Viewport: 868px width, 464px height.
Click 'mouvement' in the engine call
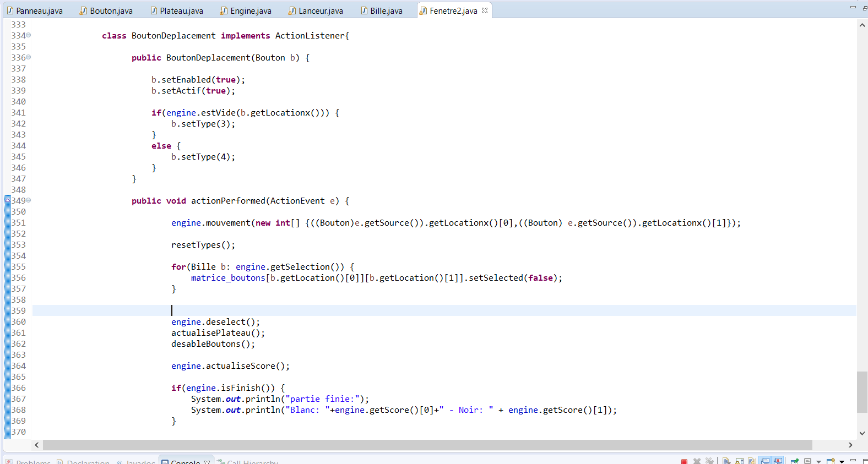pyautogui.click(x=228, y=222)
